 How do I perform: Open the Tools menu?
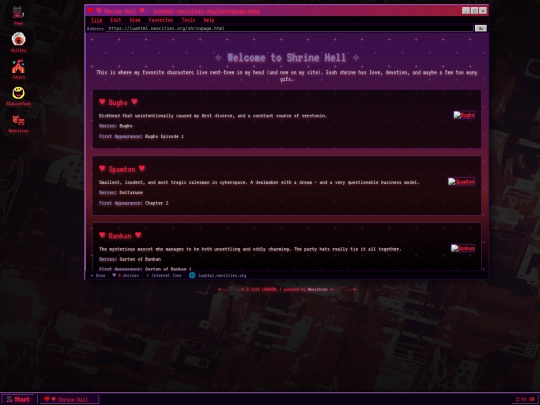coord(188,20)
